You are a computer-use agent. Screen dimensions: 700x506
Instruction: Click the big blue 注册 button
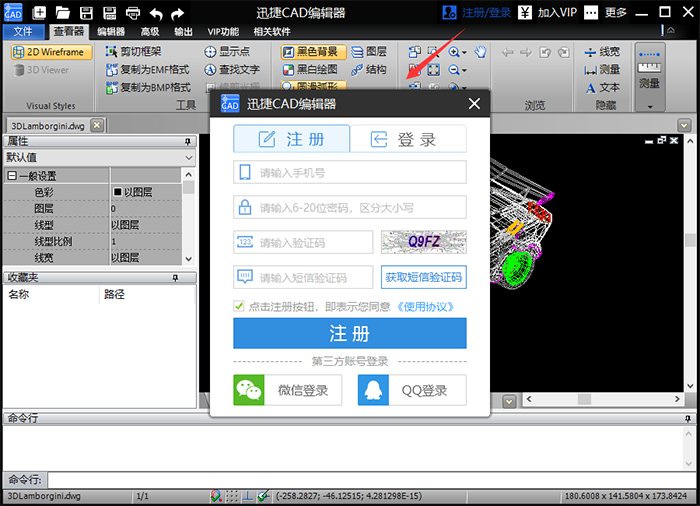click(x=350, y=333)
